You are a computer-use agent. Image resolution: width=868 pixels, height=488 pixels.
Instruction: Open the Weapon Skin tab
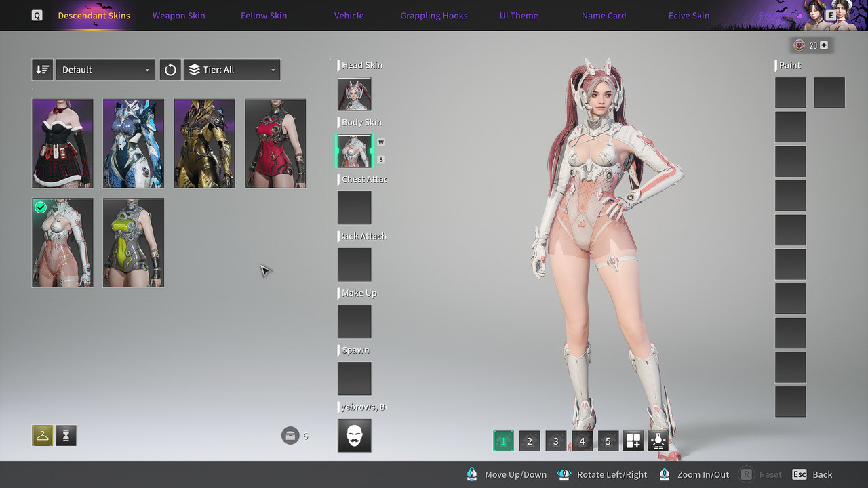coord(178,15)
